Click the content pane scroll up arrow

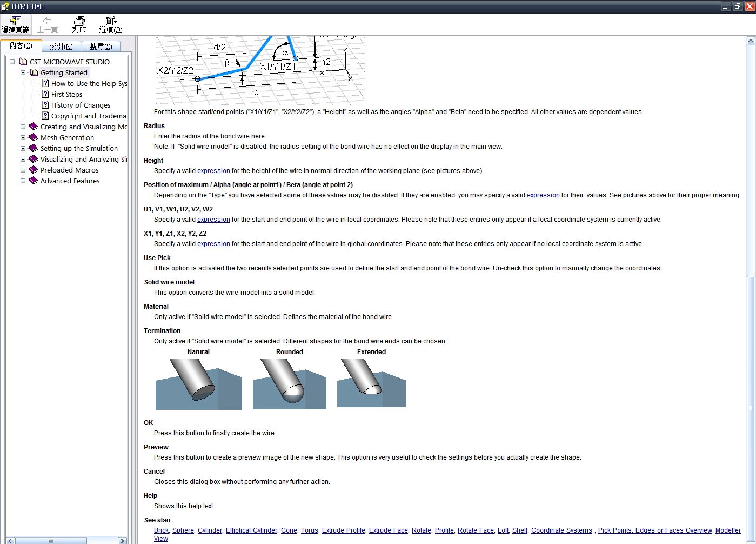point(751,41)
